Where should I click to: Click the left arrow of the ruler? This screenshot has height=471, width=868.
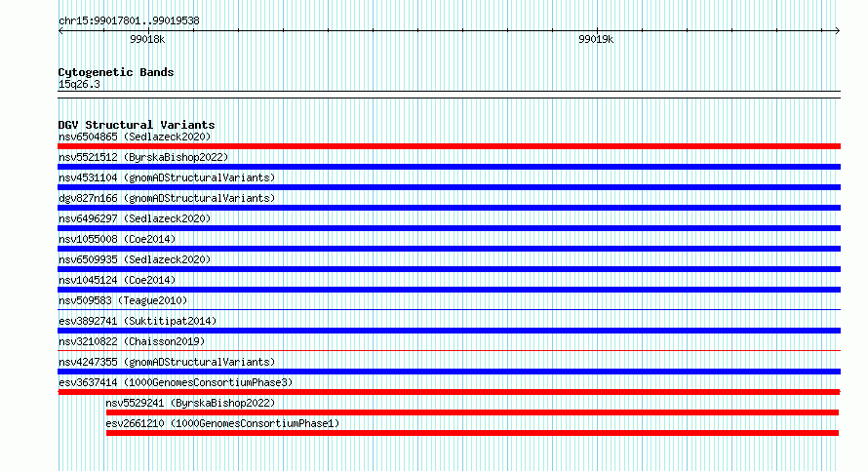[x=60, y=31]
